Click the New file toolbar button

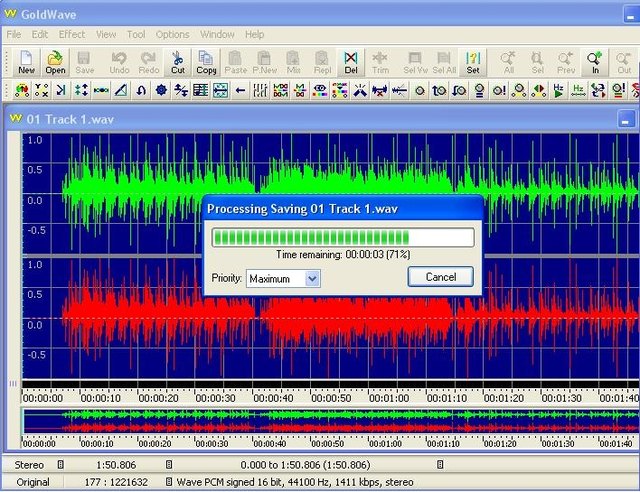pos(27,62)
